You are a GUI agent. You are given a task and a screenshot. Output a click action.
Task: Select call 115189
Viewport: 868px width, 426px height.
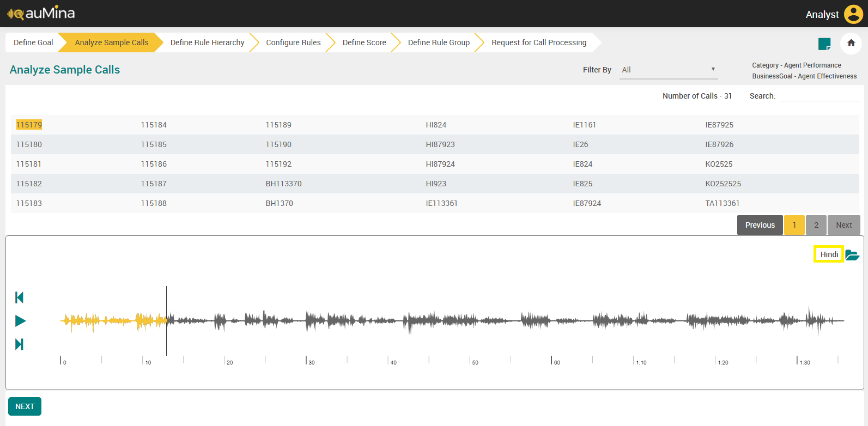tap(278, 125)
